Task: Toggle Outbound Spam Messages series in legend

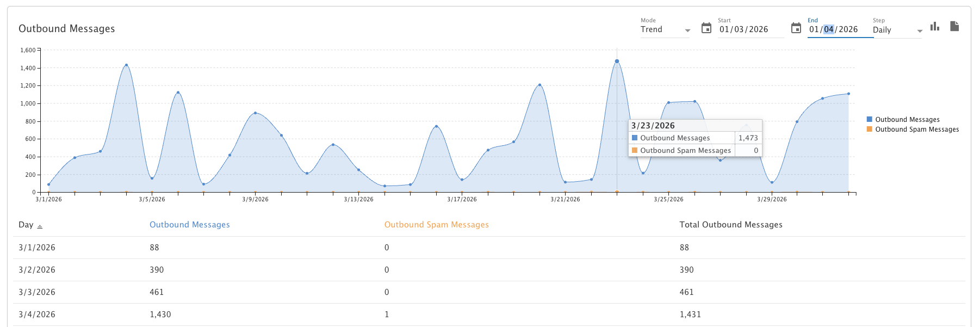Action: coord(916,129)
